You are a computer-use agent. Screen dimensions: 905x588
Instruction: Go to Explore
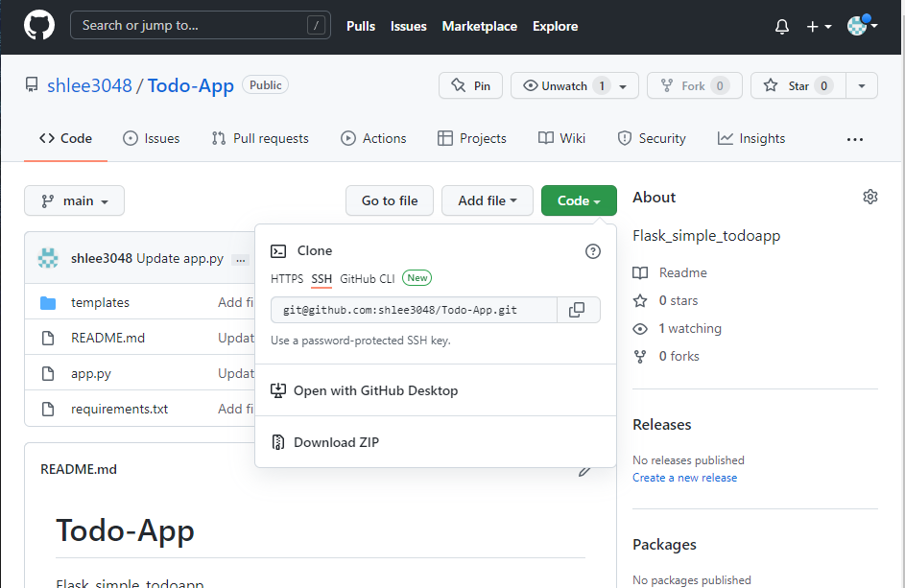pyautogui.click(x=556, y=26)
